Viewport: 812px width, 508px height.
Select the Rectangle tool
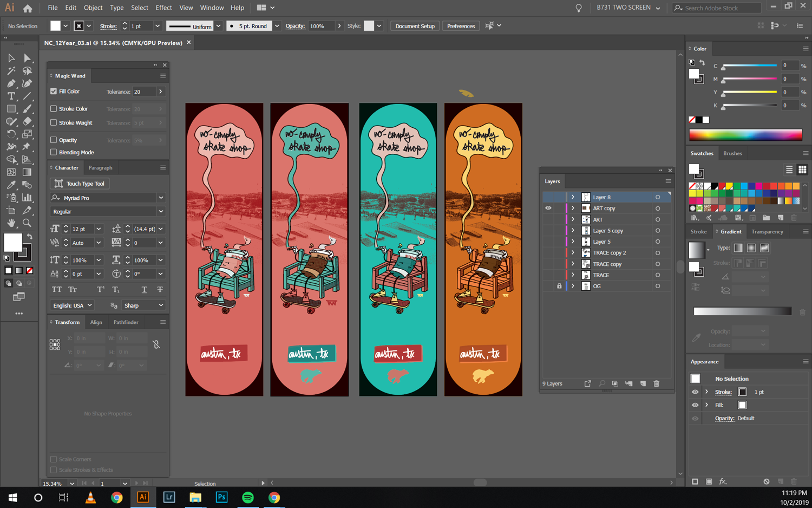point(11,109)
